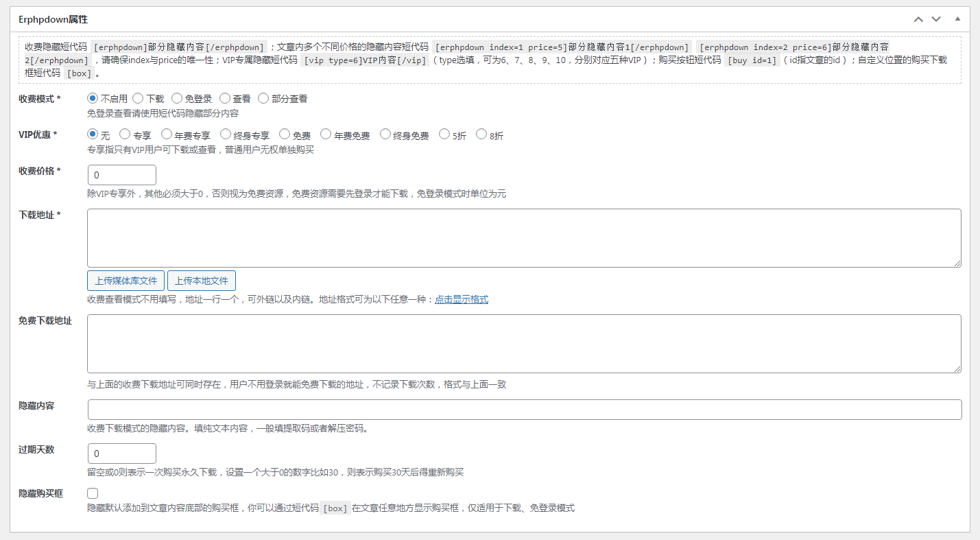Viewport: 980px width, 540px height.
Task: Select 不启用 charging mode
Action: 93,98
